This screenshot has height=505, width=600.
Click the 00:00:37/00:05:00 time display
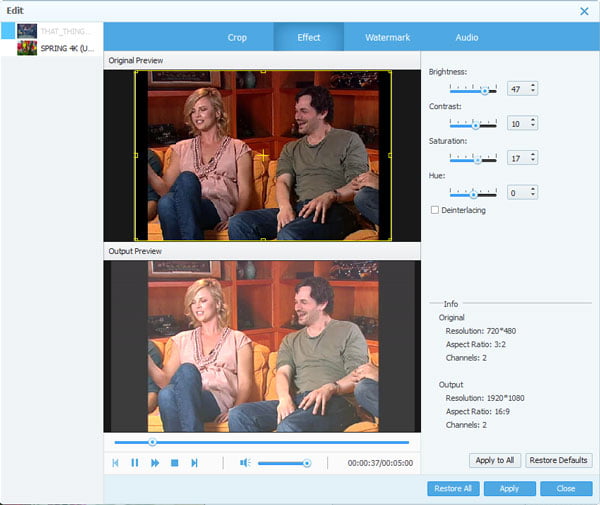point(380,463)
